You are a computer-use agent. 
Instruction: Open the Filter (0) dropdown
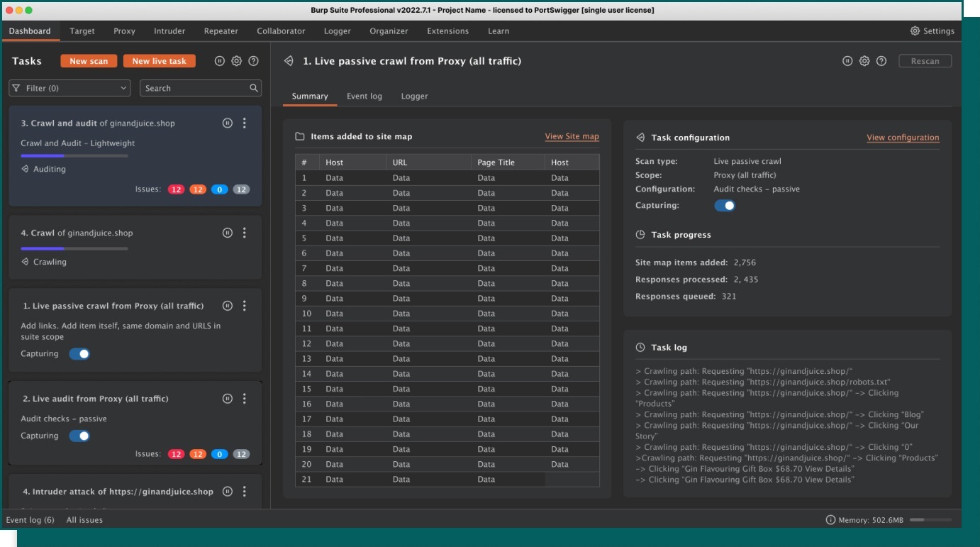69,88
